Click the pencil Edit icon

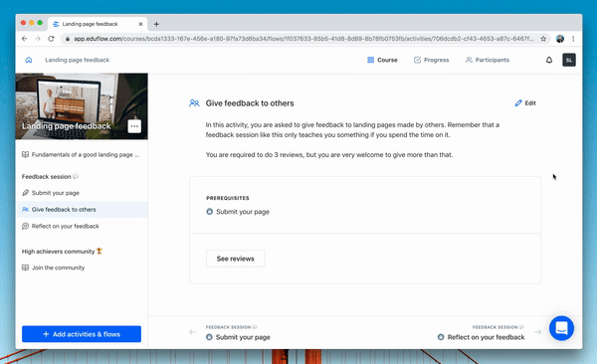(518, 103)
